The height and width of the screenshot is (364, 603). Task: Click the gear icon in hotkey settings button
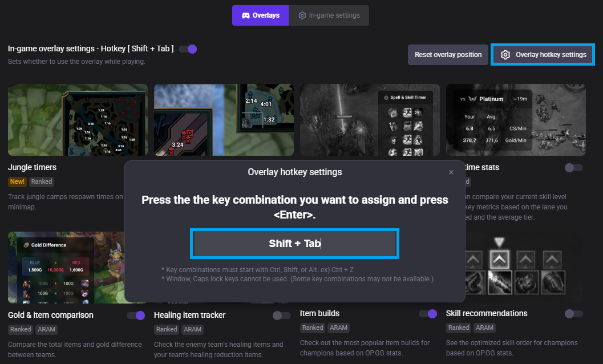[x=505, y=55]
